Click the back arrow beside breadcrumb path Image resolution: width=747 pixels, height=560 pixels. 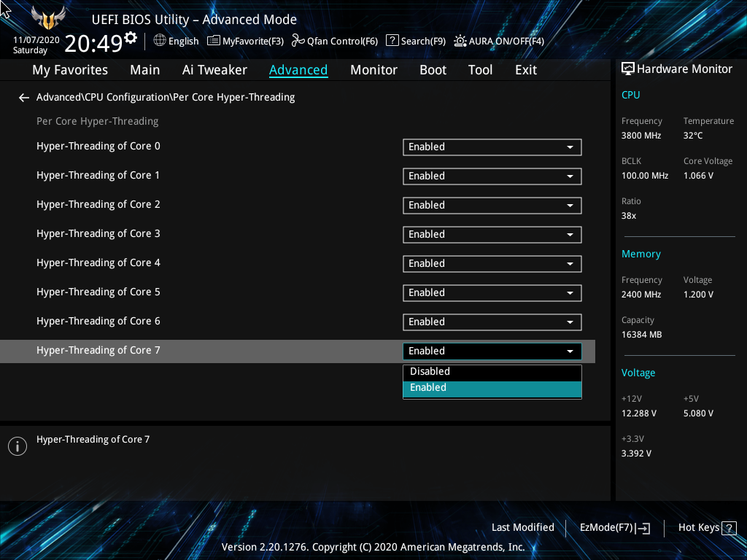click(x=24, y=98)
